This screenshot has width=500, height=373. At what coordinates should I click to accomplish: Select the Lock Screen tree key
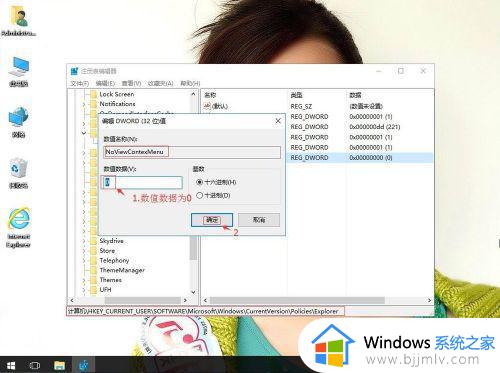pyautogui.click(x=117, y=94)
